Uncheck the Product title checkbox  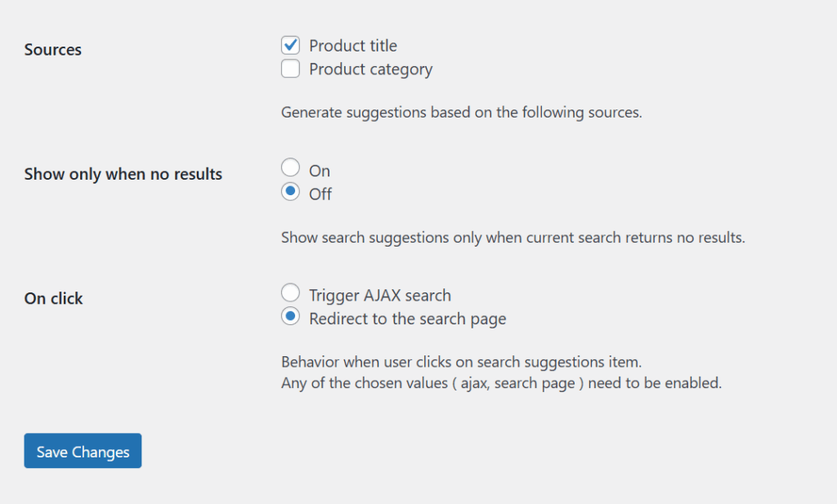[x=290, y=45]
